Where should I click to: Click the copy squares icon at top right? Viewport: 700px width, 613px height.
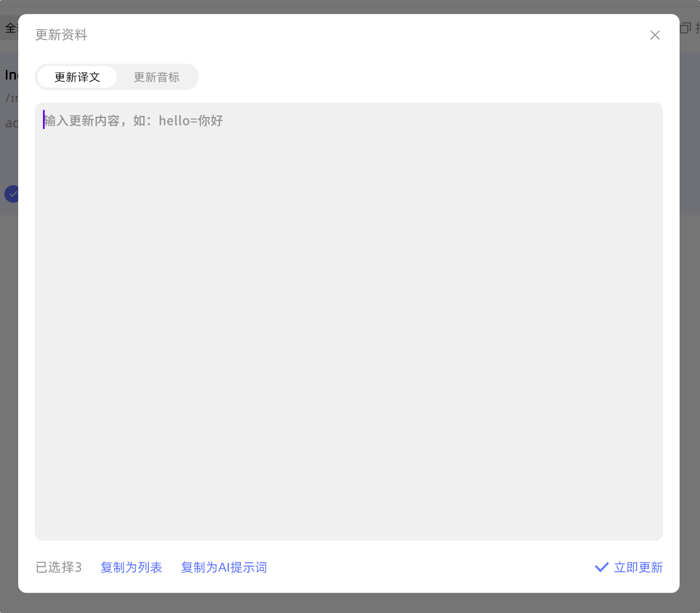[685, 28]
